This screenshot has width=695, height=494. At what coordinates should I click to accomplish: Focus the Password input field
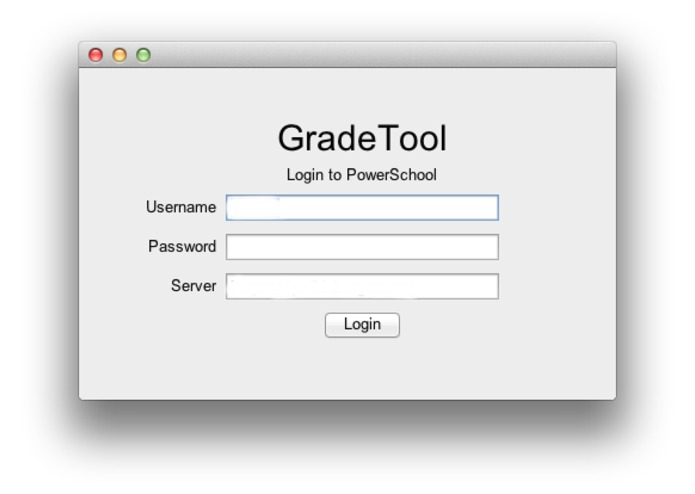(362, 247)
